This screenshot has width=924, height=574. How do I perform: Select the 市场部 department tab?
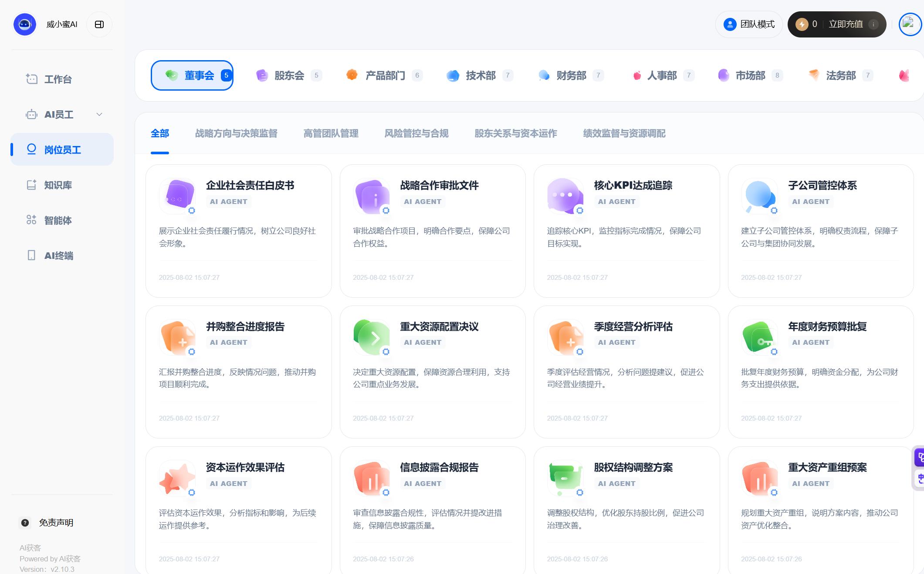click(x=750, y=75)
